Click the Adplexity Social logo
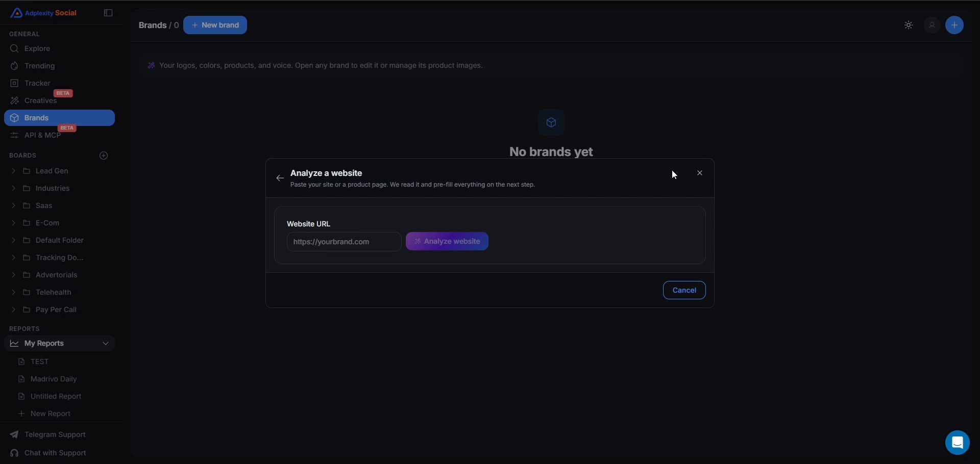Viewport: 980px width, 464px height. point(44,13)
